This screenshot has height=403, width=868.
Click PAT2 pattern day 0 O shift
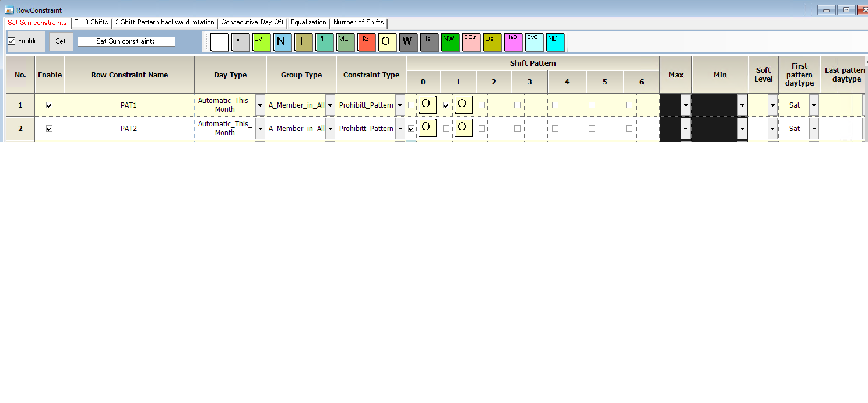(x=428, y=128)
